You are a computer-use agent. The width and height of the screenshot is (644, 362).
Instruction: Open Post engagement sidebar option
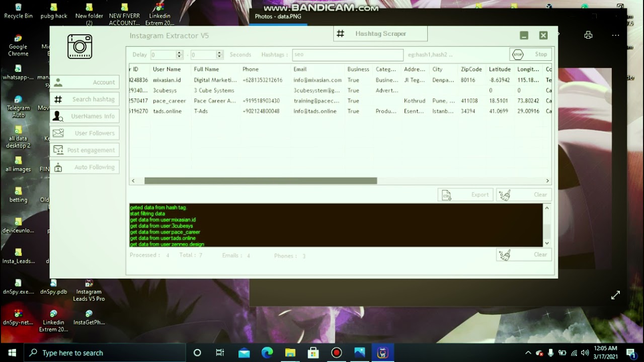pos(85,150)
